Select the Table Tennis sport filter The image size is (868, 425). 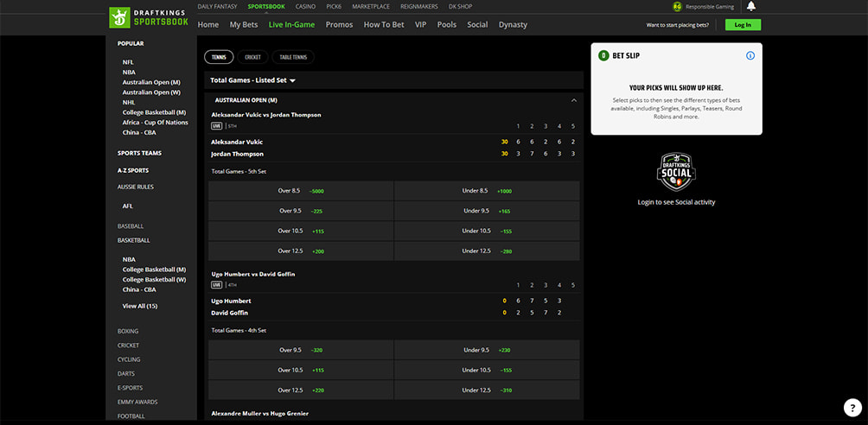293,57
